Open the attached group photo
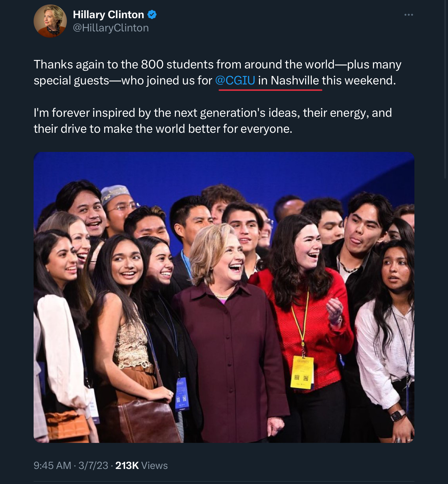 [x=224, y=297]
